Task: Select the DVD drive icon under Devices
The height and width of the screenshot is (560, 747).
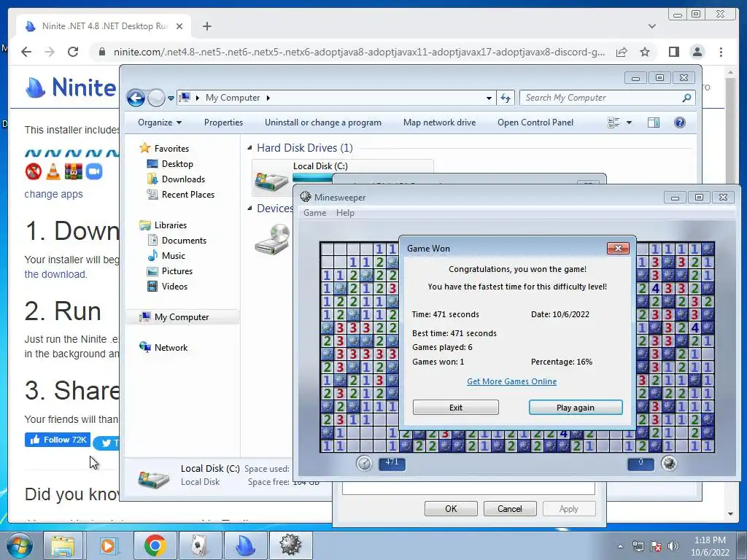Action: coord(272,239)
